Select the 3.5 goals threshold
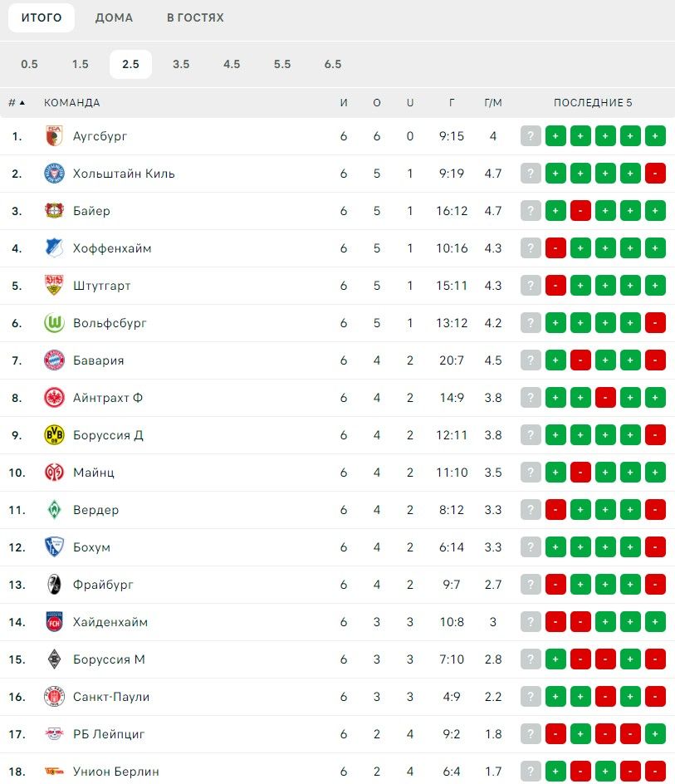The height and width of the screenshot is (784, 675). click(x=181, y=64)
